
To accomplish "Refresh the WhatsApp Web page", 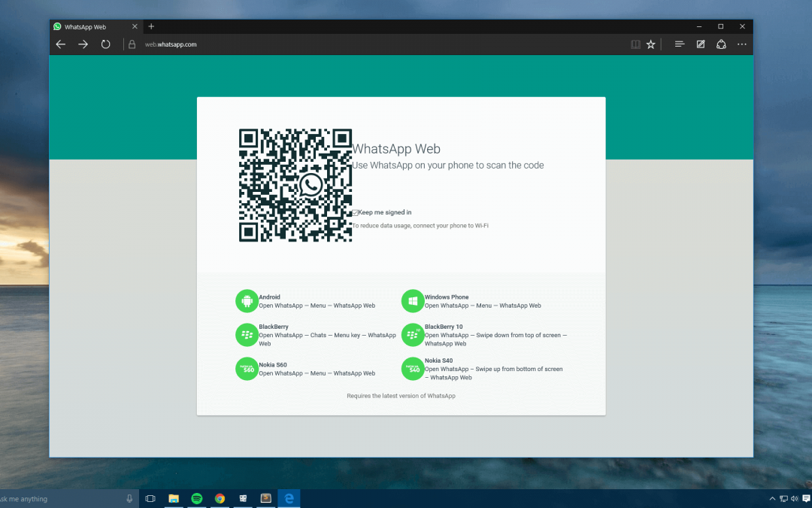I will (106, 44).
